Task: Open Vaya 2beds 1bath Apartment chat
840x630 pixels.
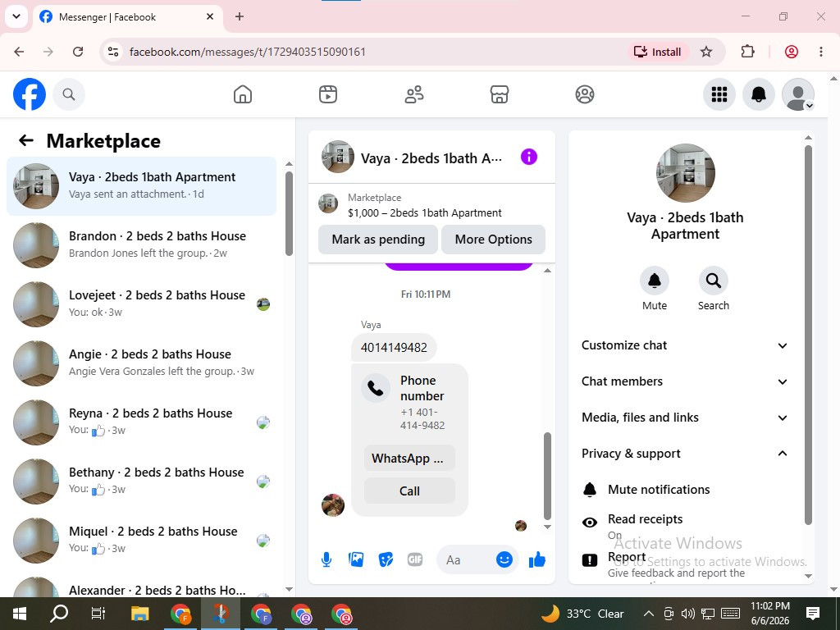Action: 141,186
